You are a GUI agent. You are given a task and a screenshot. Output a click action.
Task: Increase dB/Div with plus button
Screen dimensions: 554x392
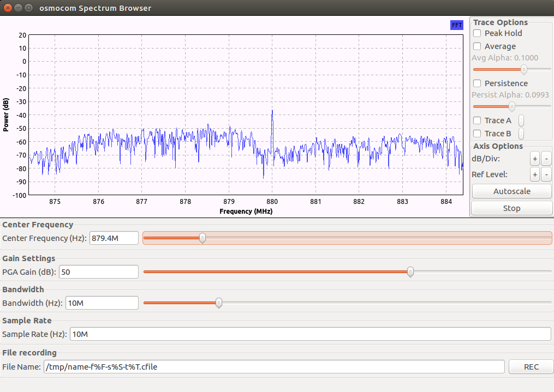535,159
